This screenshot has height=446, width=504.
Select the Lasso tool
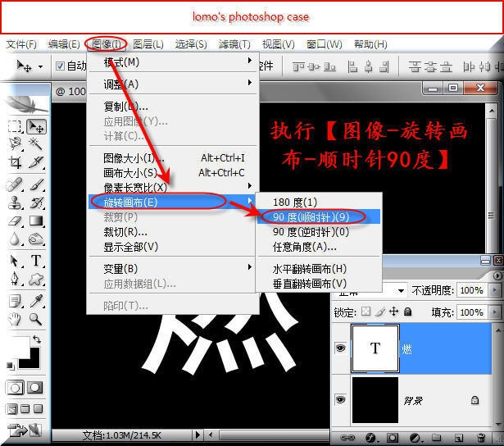[15, 143]
